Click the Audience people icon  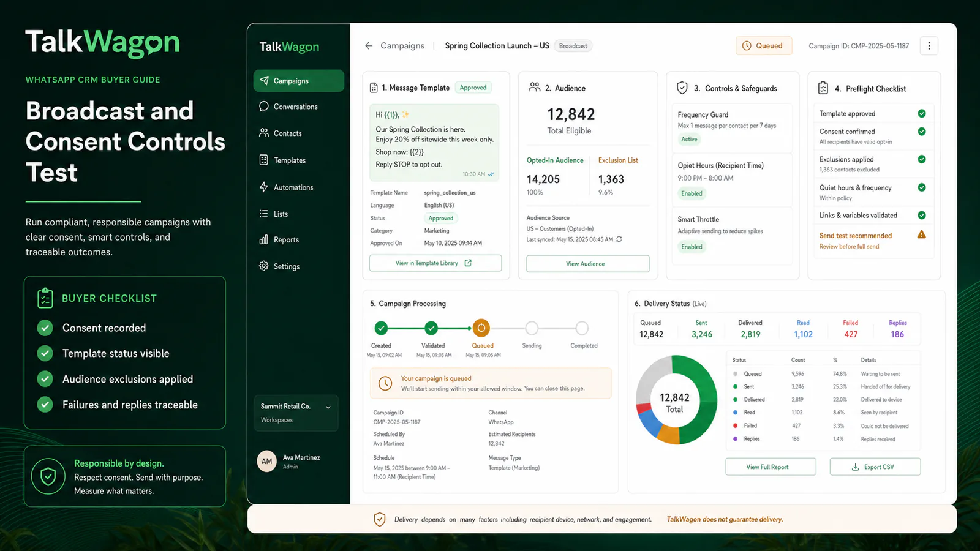(x=535, y=88)
